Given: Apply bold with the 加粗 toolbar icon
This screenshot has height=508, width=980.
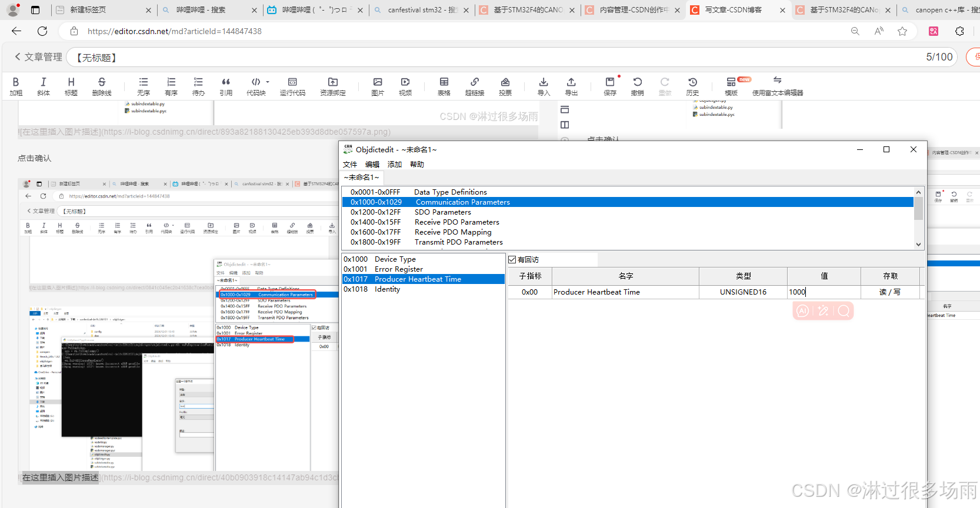Looking at the screenshot, I should (x=16, y=86).
